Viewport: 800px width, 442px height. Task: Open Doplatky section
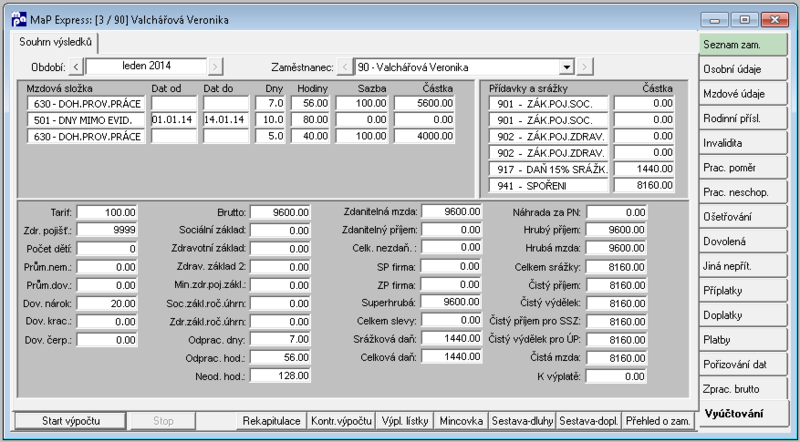coord(743,315)
